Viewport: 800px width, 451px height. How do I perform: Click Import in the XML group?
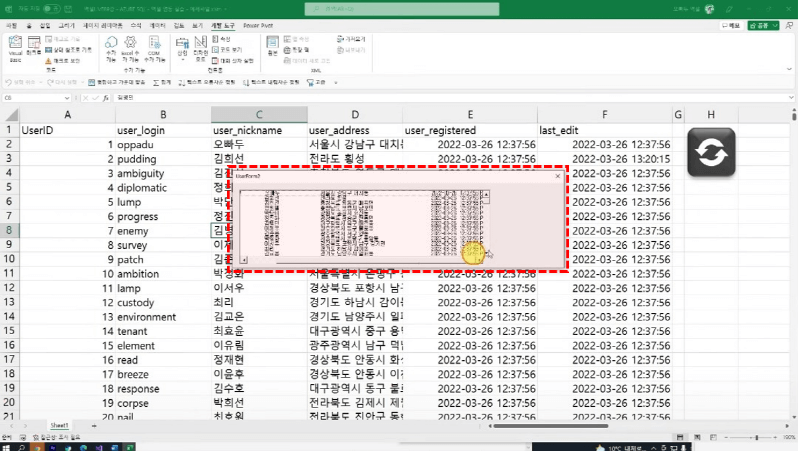tap(352, 39)
